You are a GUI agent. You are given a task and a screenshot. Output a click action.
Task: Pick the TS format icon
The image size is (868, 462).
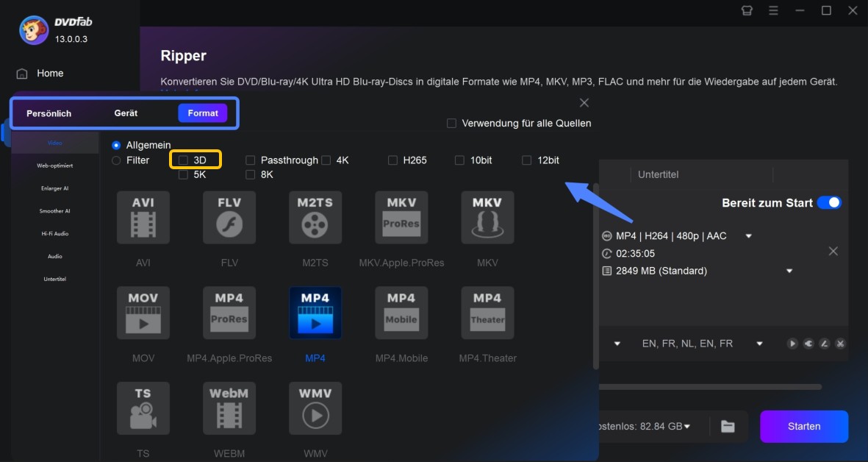(143, 408)
